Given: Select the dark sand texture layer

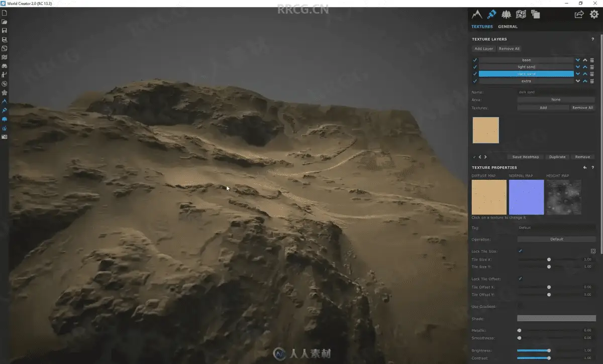Looking at the screenshot, I should (526, 74).
